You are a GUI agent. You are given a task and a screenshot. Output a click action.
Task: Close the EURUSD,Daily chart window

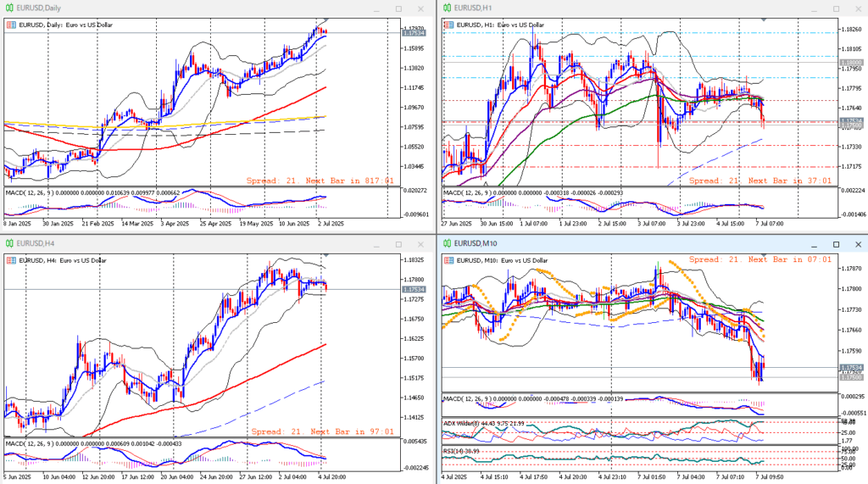tap(420, 8)
